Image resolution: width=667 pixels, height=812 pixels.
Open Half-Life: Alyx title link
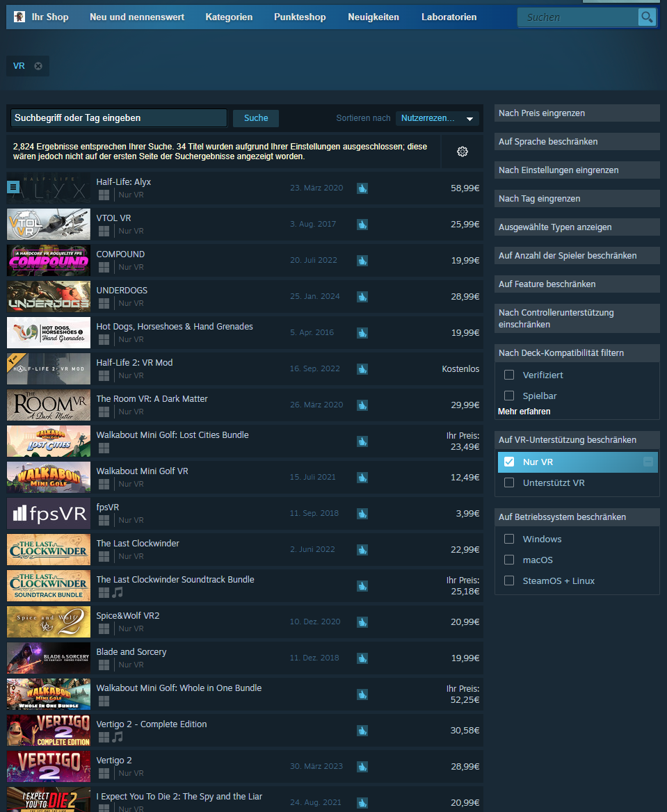(x=123, y=181)
